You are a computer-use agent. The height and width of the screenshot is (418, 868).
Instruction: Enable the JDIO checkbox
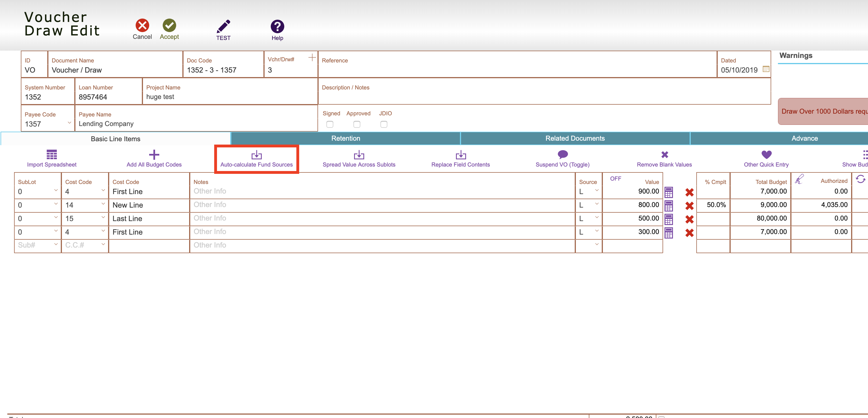pos(384,124)
